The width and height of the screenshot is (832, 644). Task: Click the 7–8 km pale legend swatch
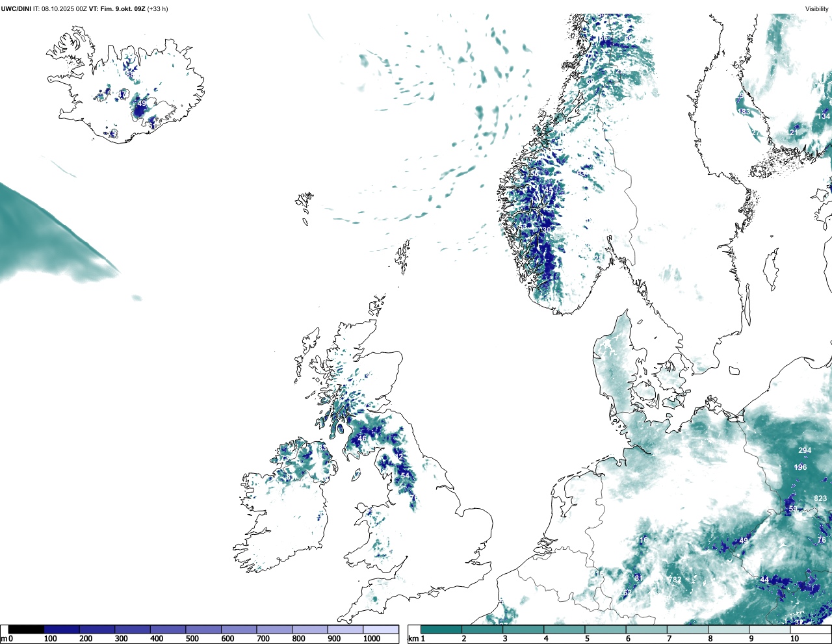tap(688, 630)
